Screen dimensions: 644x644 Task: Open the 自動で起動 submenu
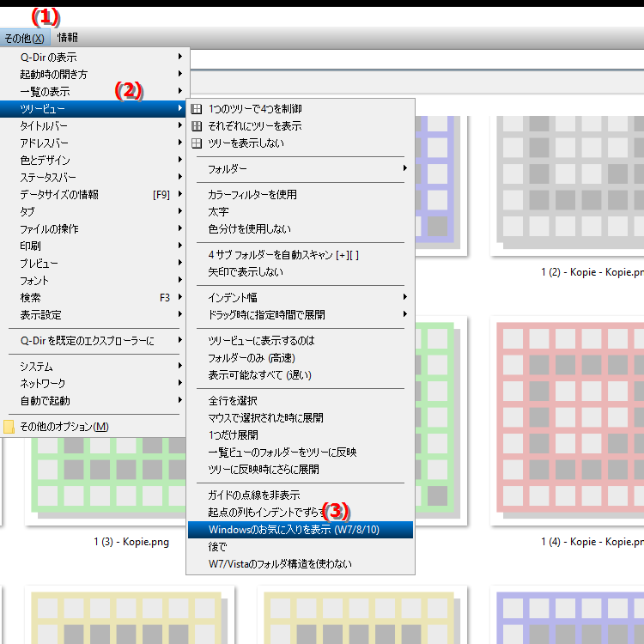94,401
